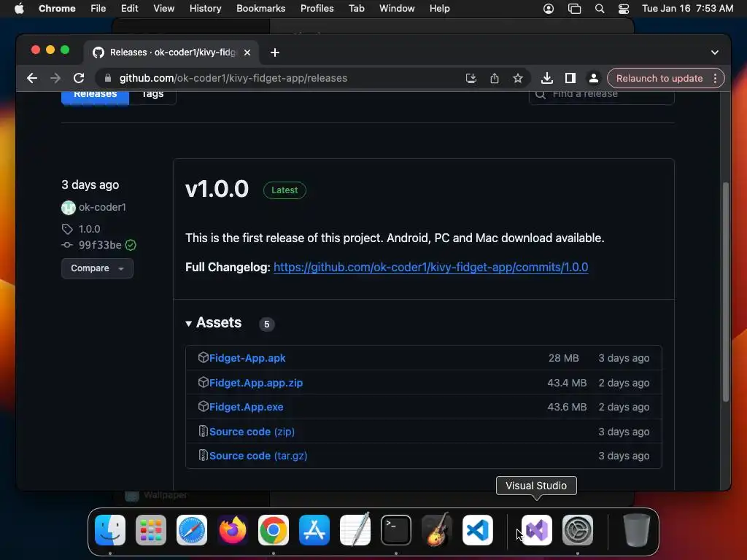The image size is (747, 560).
Task: Click the lock icon in address bar
Action: click(108, 78)
